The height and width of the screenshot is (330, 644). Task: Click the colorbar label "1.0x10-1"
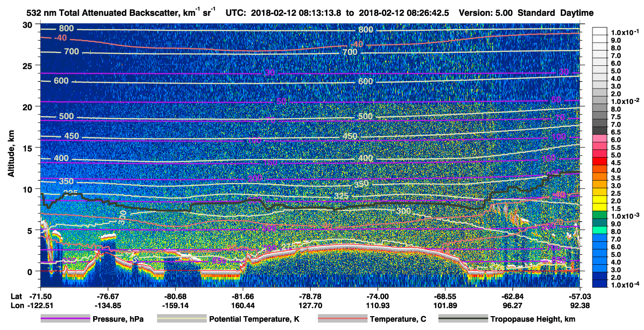626,32
